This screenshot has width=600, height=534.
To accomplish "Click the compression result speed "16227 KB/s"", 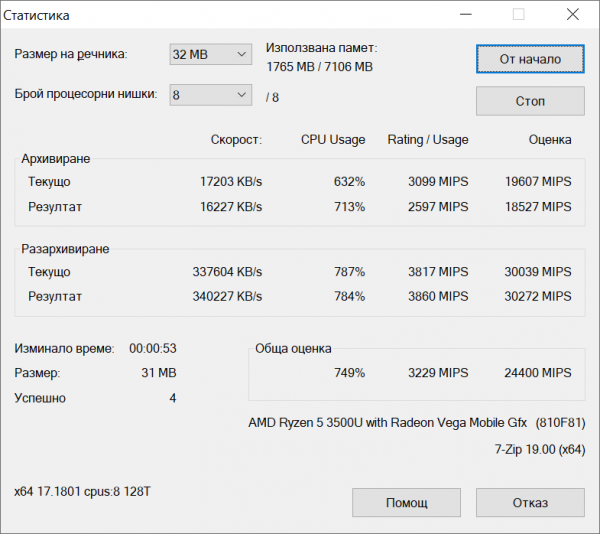I will (x=231, y=207).
